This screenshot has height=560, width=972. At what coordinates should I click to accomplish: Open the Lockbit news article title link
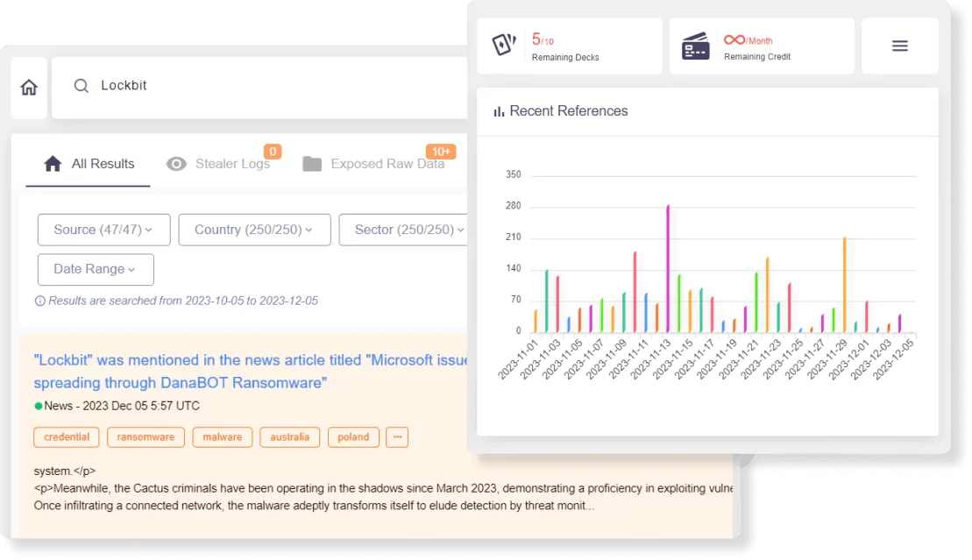coord(251,372)
